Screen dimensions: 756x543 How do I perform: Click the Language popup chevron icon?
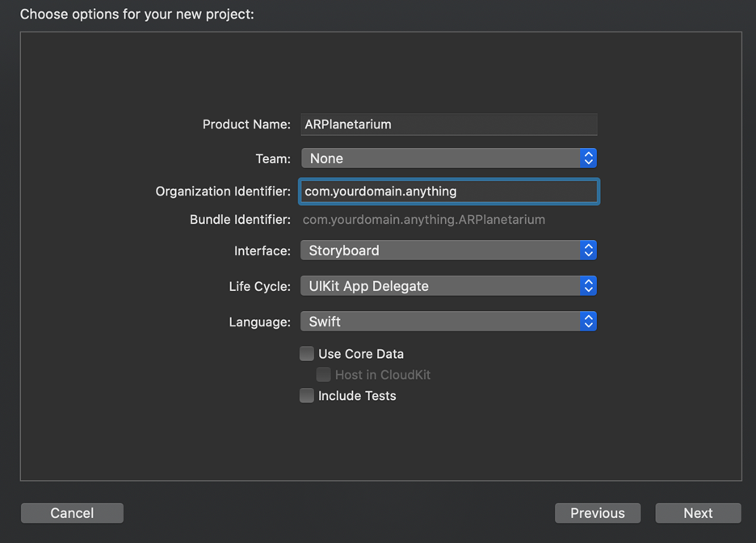point(588,322)
